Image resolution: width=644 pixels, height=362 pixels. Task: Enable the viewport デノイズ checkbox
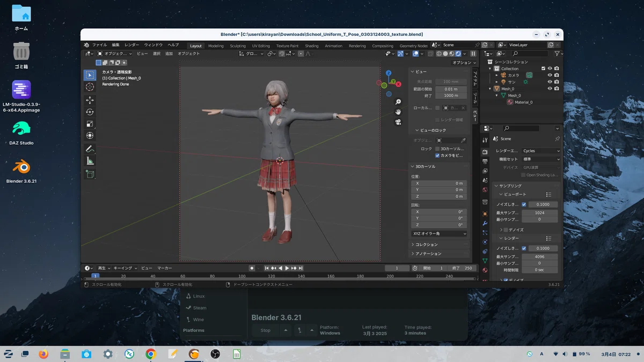coord(506,230)
